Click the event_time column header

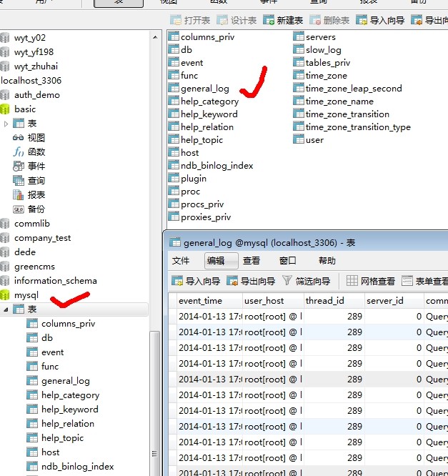[200, 301]
